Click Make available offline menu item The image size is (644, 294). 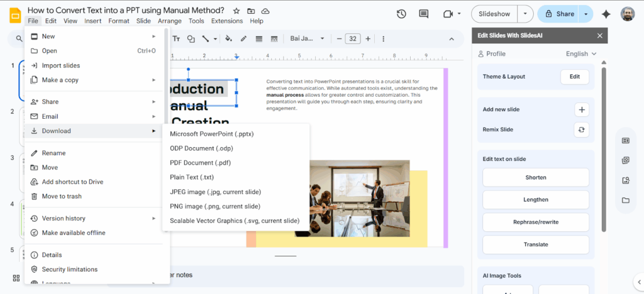tap(74, 233)
